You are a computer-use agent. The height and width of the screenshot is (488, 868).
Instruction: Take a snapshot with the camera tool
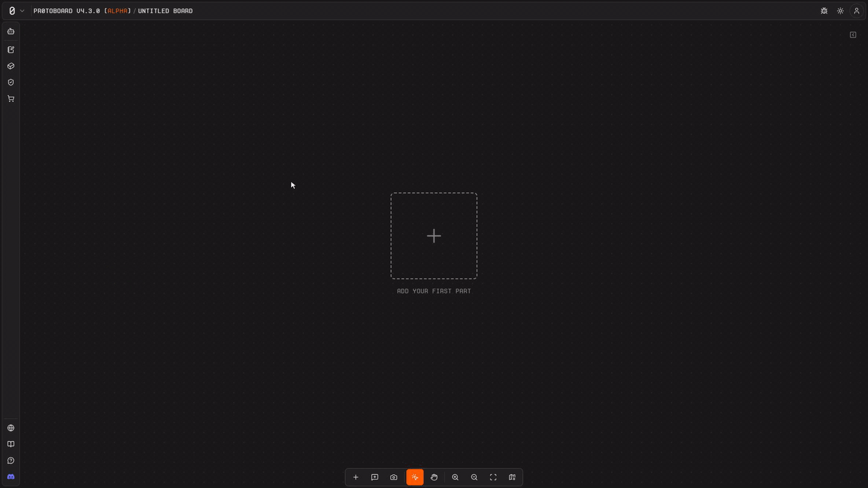(x=394, y=477)
